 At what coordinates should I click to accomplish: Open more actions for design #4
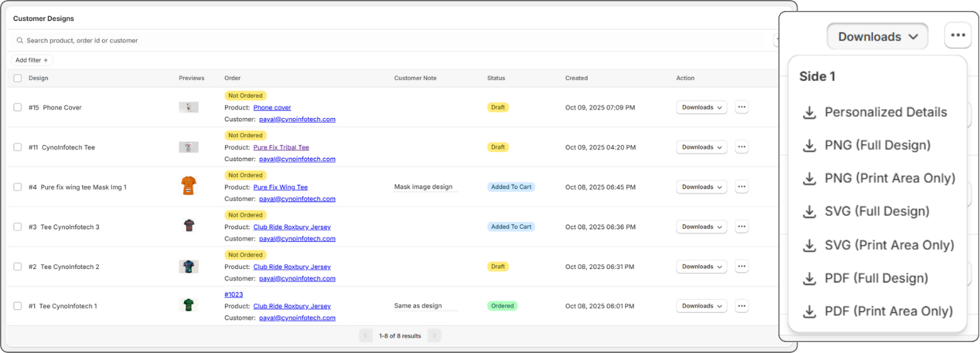pos(742,187)
